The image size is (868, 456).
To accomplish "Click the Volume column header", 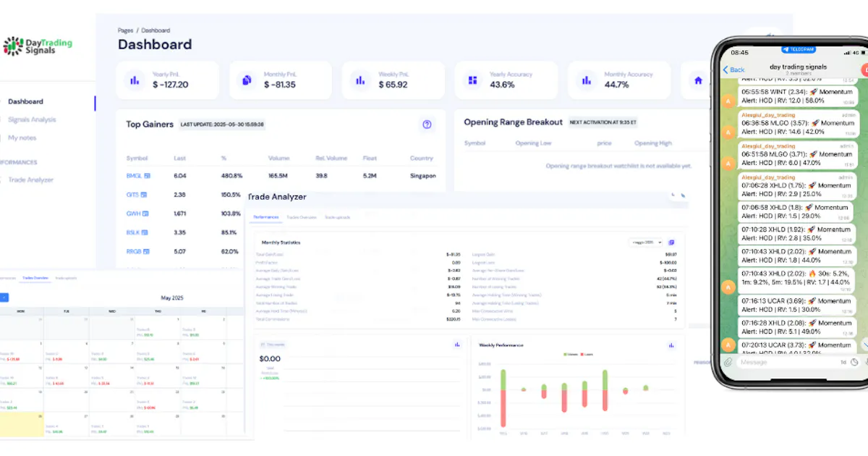I will 278,158.
